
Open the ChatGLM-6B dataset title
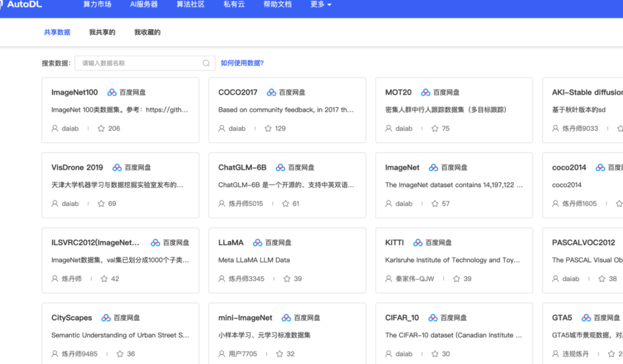242,168
